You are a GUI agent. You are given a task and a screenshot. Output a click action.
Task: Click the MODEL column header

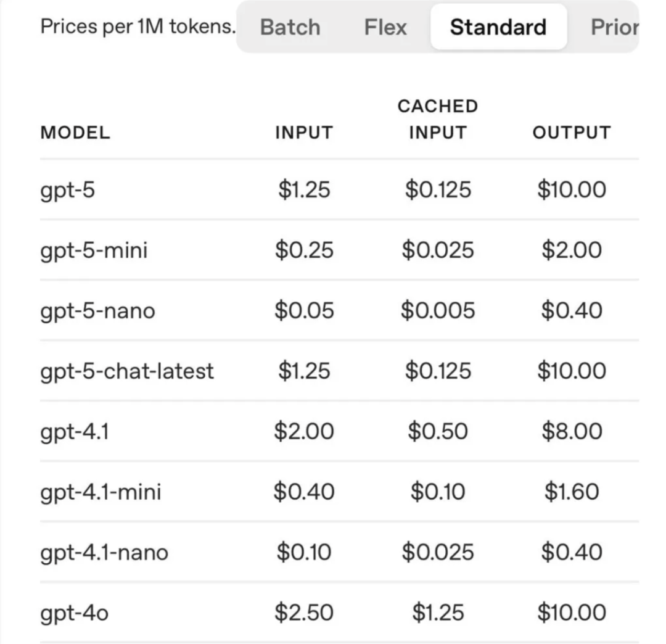pos(75,133)
